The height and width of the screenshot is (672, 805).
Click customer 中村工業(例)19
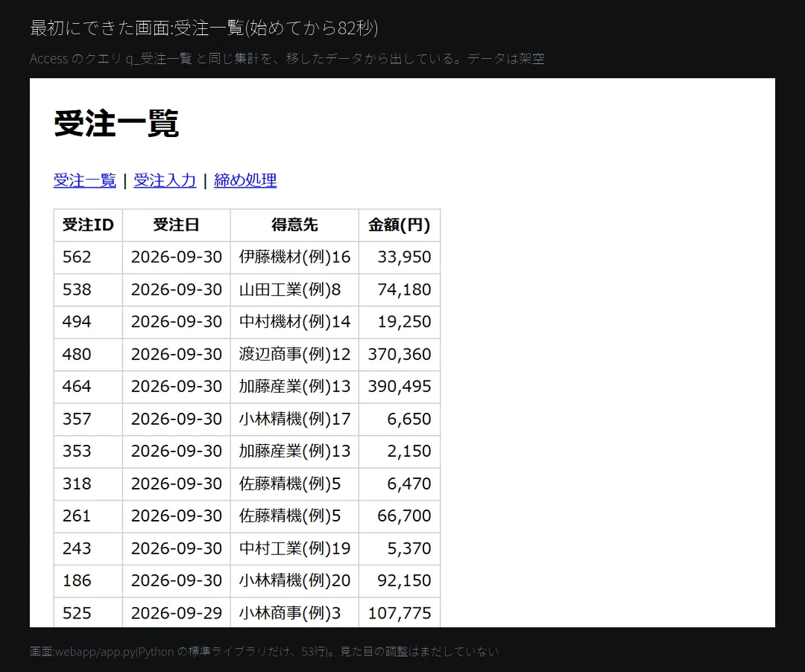pyautogui.click(x=294, y=548)
